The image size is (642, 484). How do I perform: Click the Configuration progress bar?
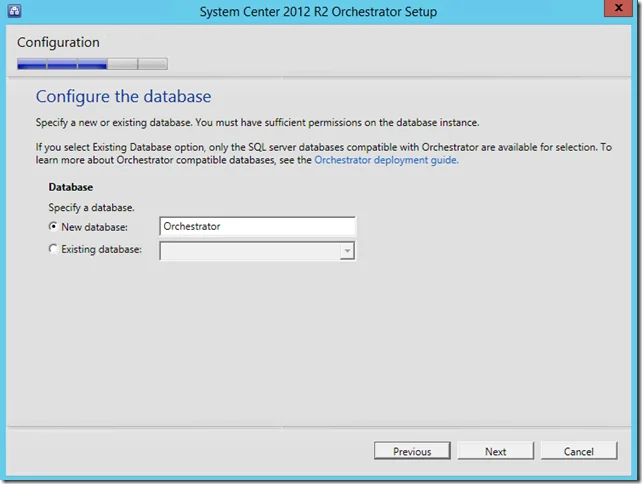click(92, 64)
